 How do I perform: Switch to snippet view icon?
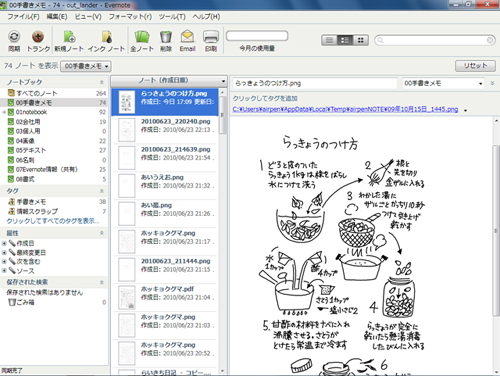[x=345, y=40]
